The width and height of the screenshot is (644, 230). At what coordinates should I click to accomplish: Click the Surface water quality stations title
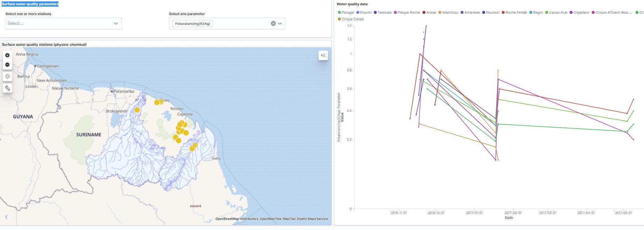point(44,44)
